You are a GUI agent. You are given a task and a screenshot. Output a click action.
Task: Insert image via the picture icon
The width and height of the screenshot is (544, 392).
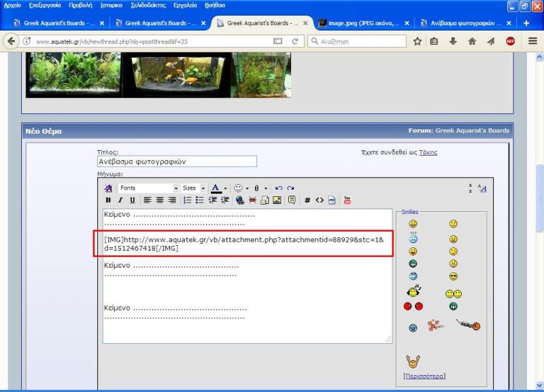(x=277, y=200)
